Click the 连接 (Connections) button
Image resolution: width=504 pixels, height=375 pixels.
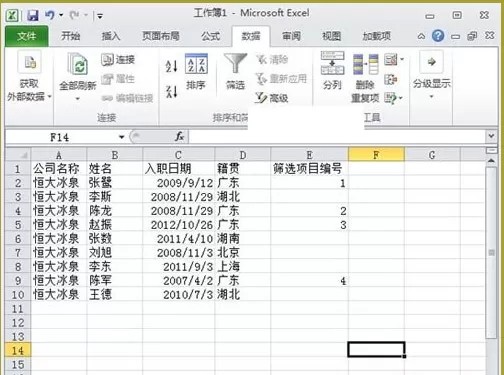(x=118, y=60)
